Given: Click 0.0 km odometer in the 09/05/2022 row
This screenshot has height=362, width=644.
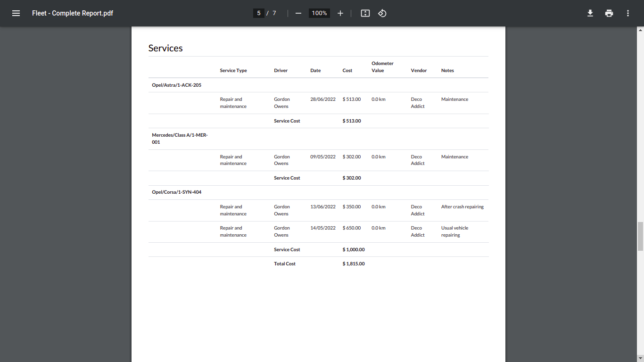Looking at the screenshot, I should click(x=379, y=157).
